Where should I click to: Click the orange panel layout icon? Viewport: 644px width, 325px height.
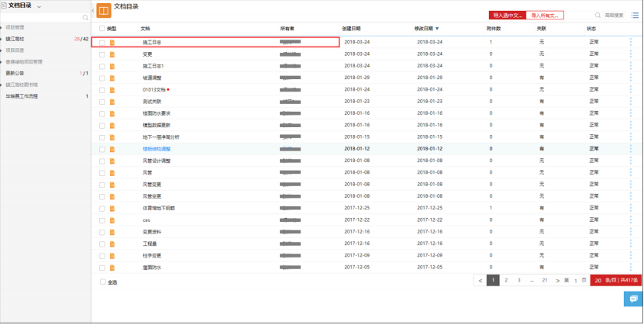point(104,11)
